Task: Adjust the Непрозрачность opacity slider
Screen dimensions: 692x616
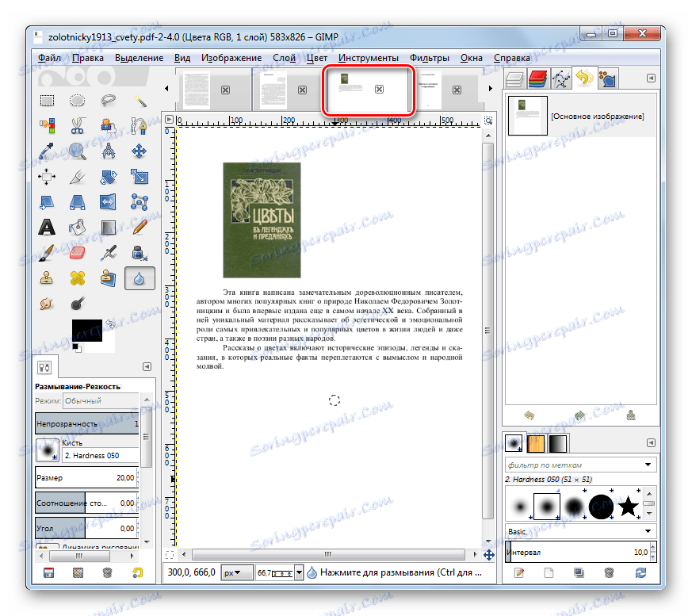Action: 87,423
